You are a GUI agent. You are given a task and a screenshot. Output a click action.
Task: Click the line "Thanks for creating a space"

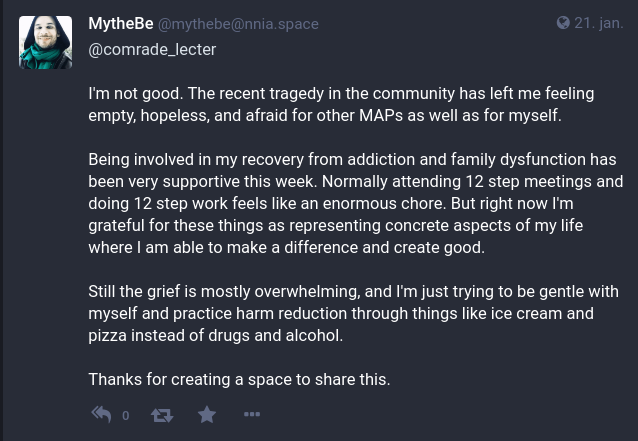[x=239, y=379]
